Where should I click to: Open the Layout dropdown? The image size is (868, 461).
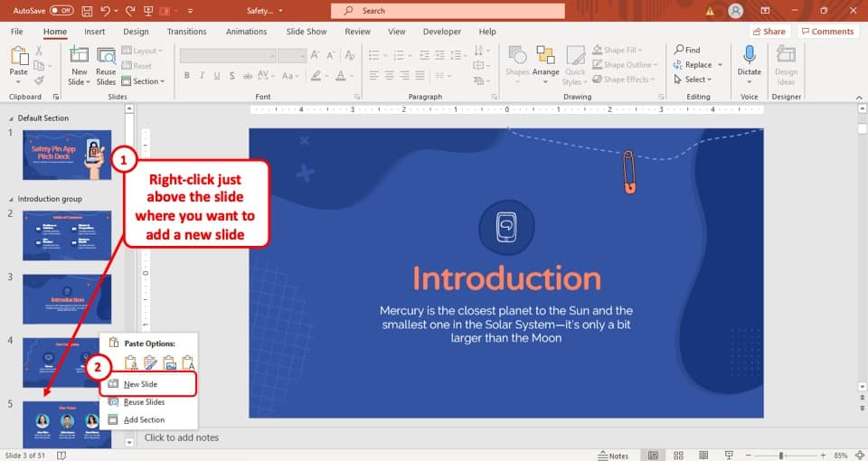tap(142, 51)
